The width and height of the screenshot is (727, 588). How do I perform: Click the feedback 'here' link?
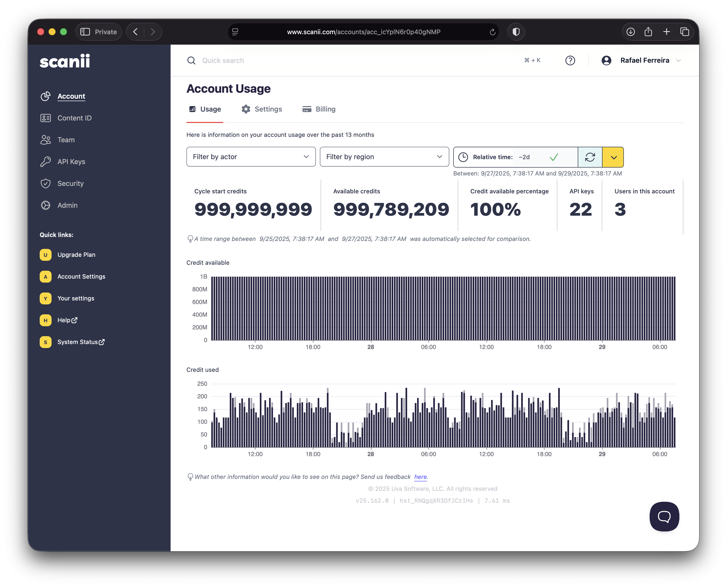[420, 476]
